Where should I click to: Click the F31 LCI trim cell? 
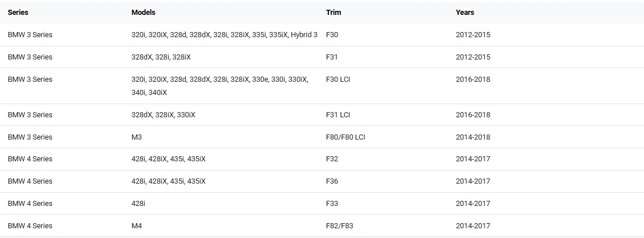337,115
